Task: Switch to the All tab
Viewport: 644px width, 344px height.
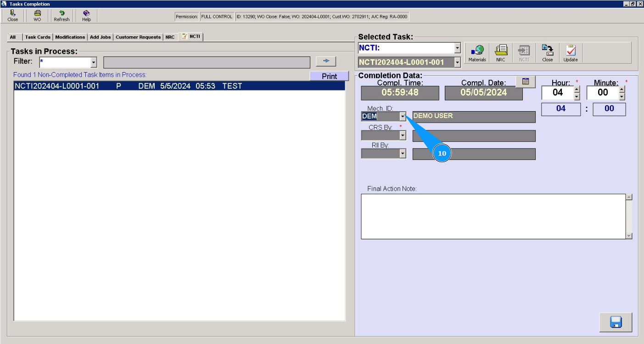Action: pyautogui.click(x=13, y=37)
